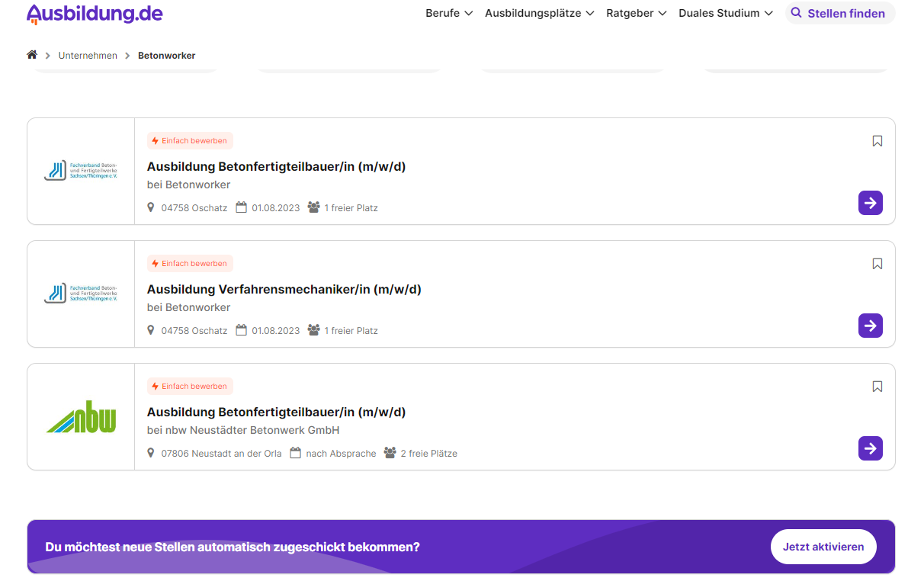This screenshot has height=581, width=924.
Task: Bookmark the nbw Neustädter Betonwerk listing
Action: pyautogui.click(x=877, y=387)
